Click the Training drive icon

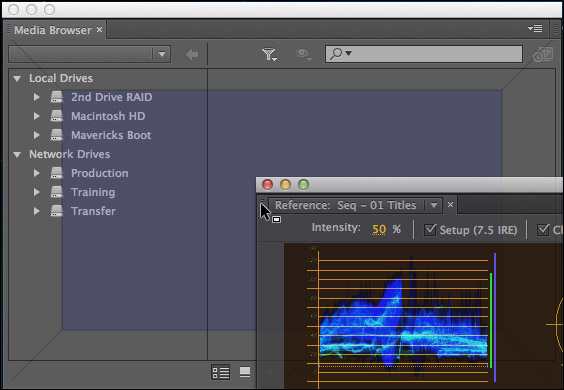coord(56,192)
